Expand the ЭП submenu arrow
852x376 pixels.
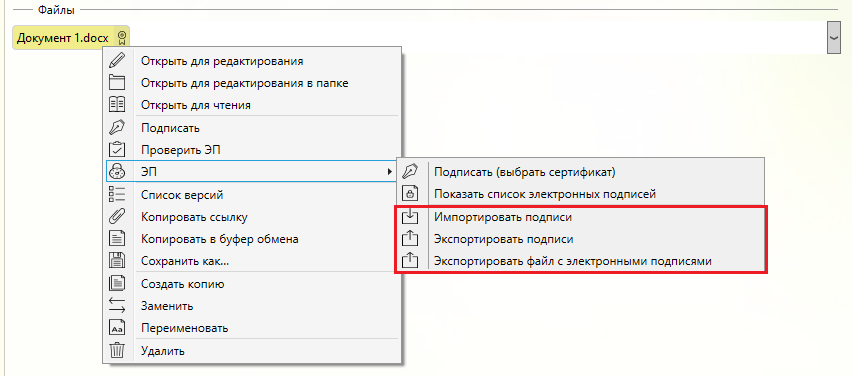point(390,172)
